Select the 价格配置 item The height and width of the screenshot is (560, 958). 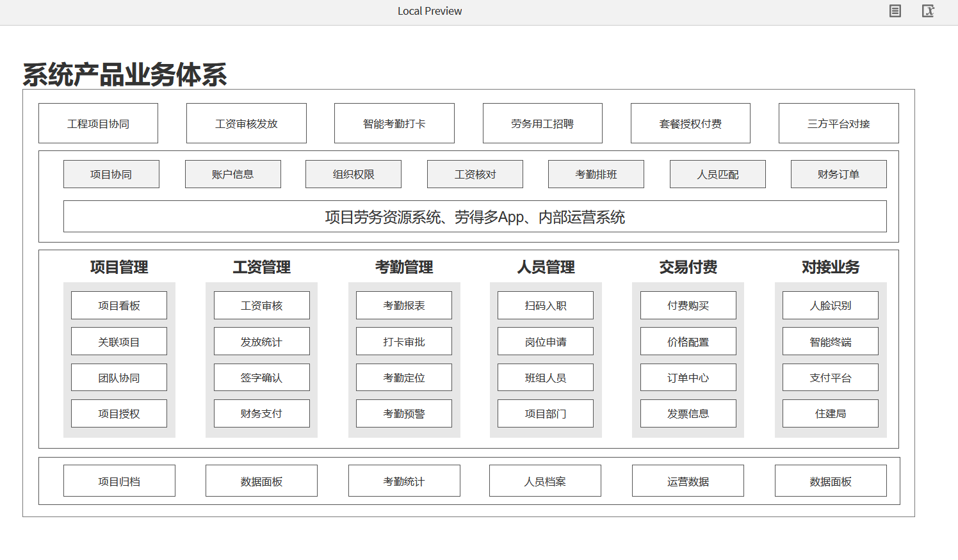(688, 341)
